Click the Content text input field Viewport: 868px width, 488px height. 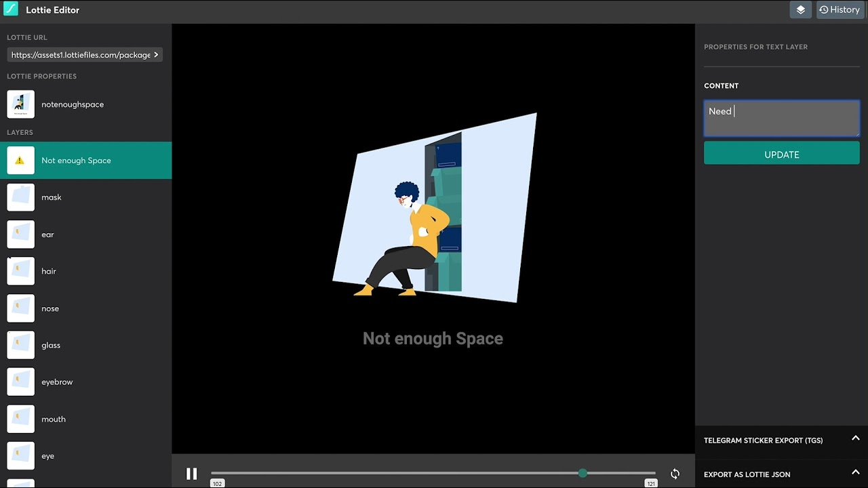(x=782, y=119)
